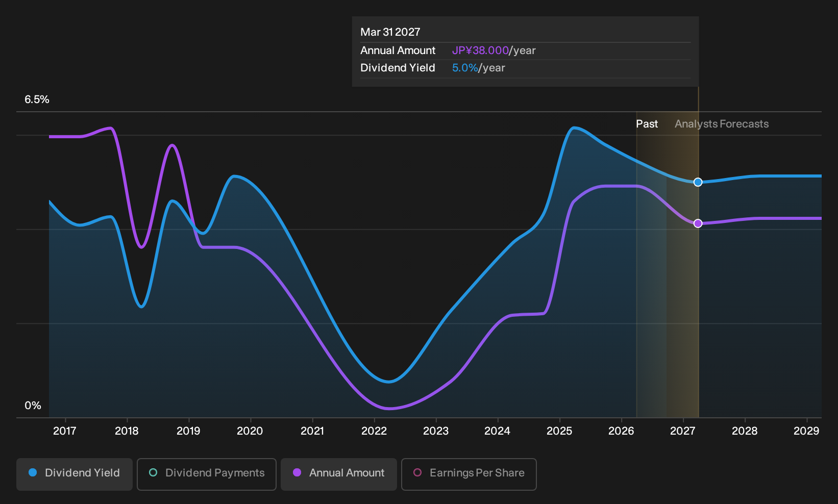Toggle the Dividend Yield legend button
Screen dimensions: 838x504
(75, 474)
